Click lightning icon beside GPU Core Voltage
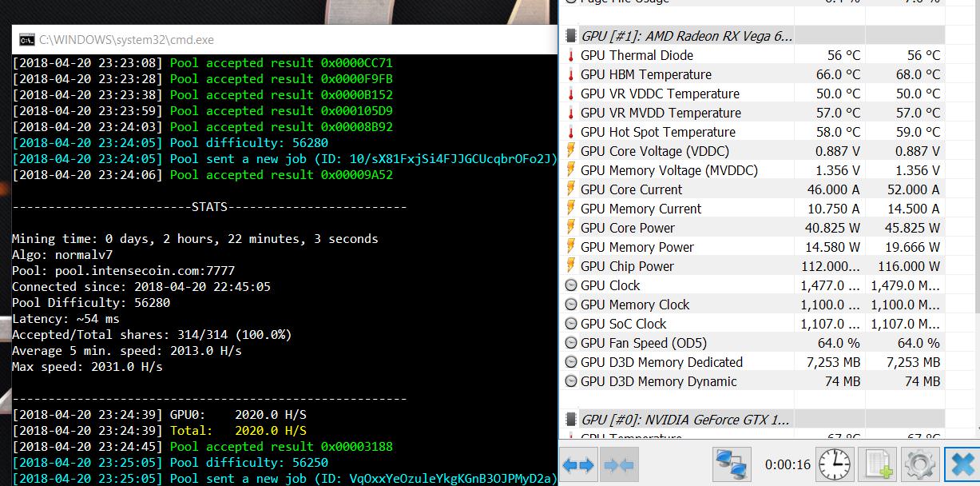980x486 pixels. (x=571, y=151)
